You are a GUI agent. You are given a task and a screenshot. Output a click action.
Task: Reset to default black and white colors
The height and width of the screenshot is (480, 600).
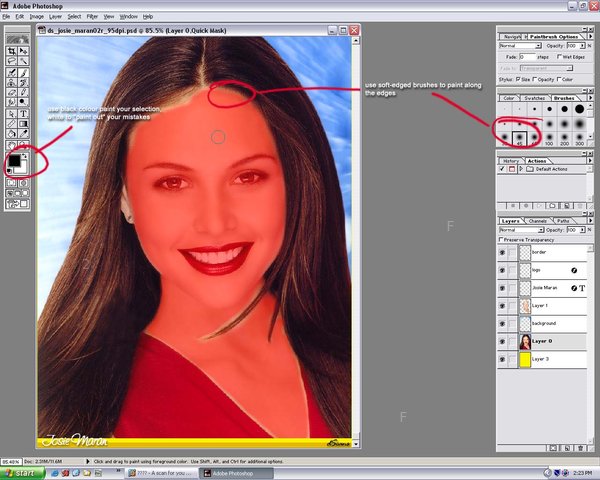[x=10, y=171]
